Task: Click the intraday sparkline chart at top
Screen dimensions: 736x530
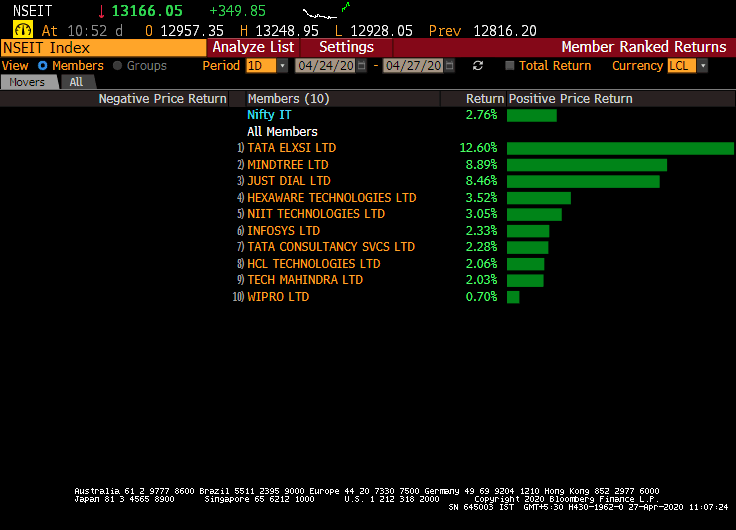Action: point(327,11)
